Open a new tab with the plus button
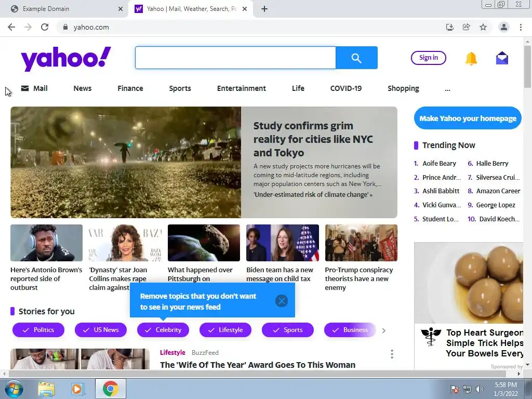The width and height of the screenshot is (532, 399). click(x=264, y=9)
